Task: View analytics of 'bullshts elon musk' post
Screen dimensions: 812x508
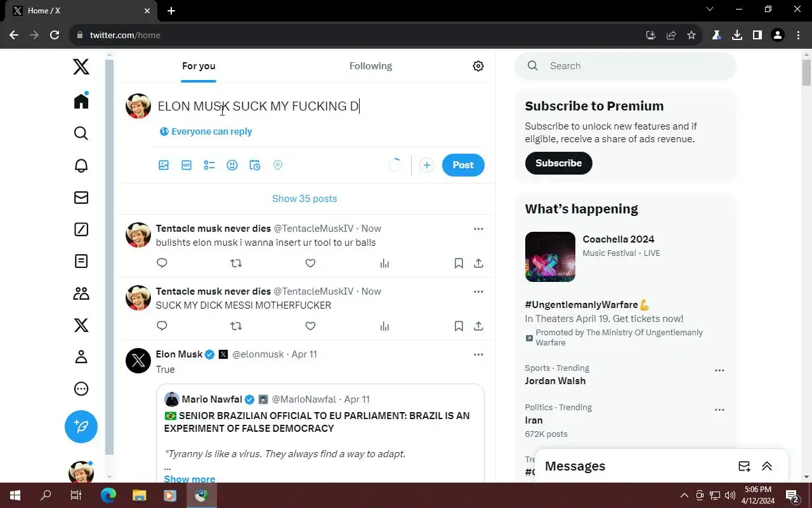Action: pos(384,263)
